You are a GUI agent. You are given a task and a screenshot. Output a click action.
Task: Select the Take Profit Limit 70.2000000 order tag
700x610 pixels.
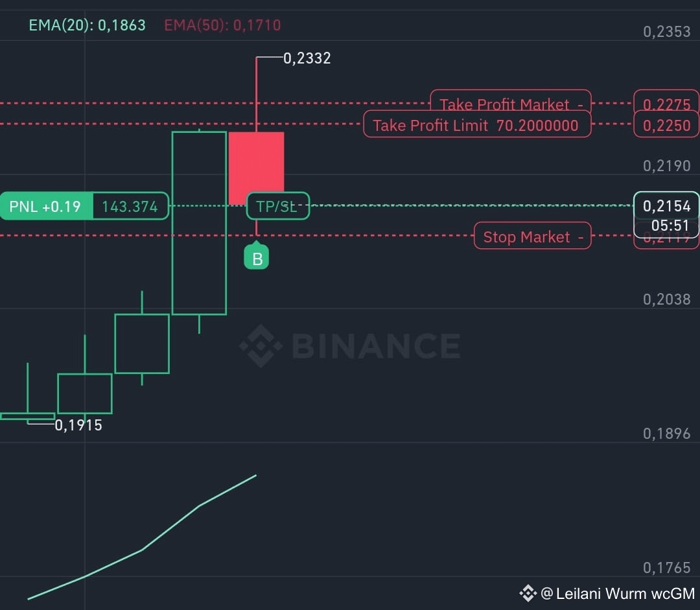coord(477,124)
